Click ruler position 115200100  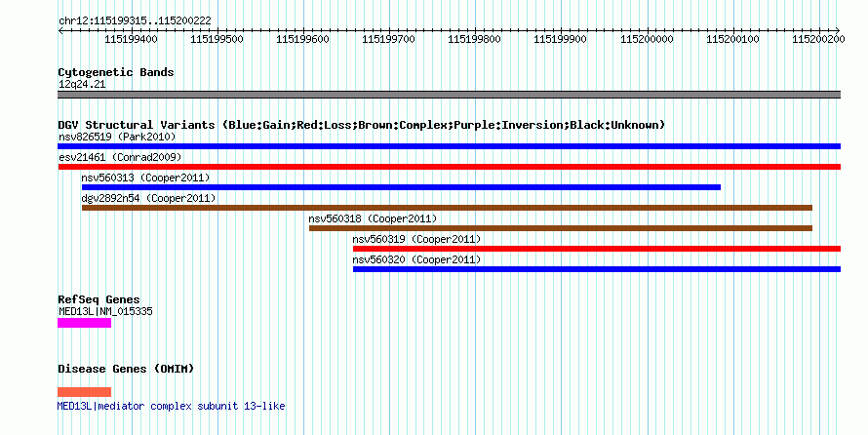(x=733, y=39)
